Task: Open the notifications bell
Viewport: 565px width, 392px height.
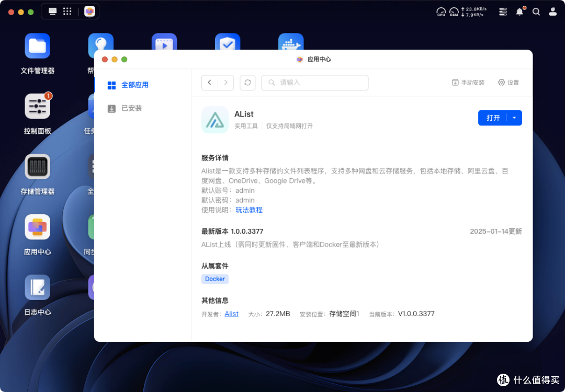Action: coord(519,12)
